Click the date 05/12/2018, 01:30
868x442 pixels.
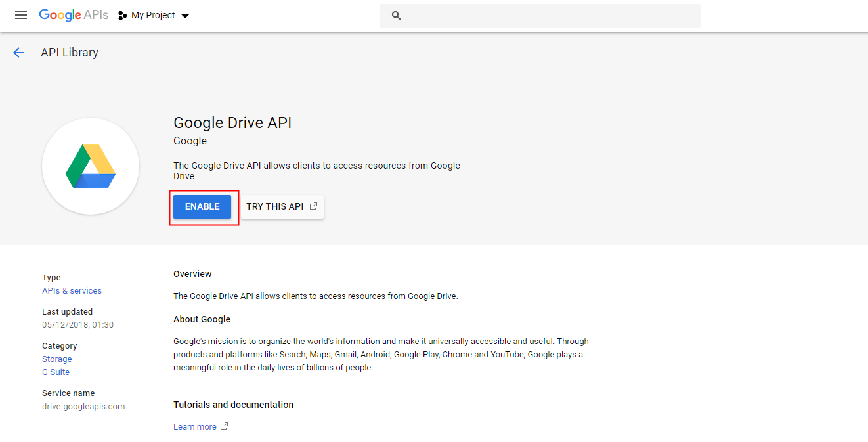pyautogui.click(x=78, y=325)
